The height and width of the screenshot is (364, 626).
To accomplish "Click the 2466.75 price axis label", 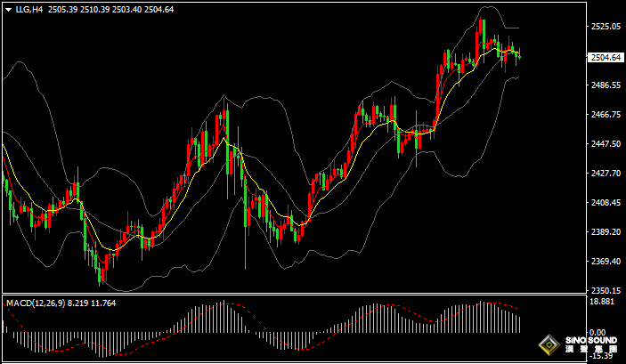I will [x=606, y=115].
